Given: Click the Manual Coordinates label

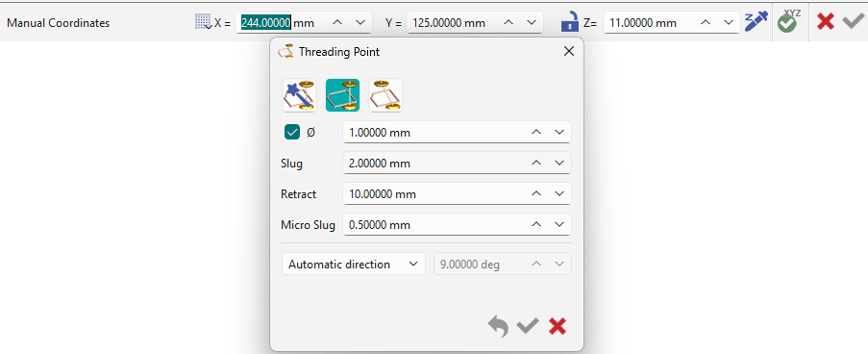Looking at the screenshot, I should (x=58, y=23).
